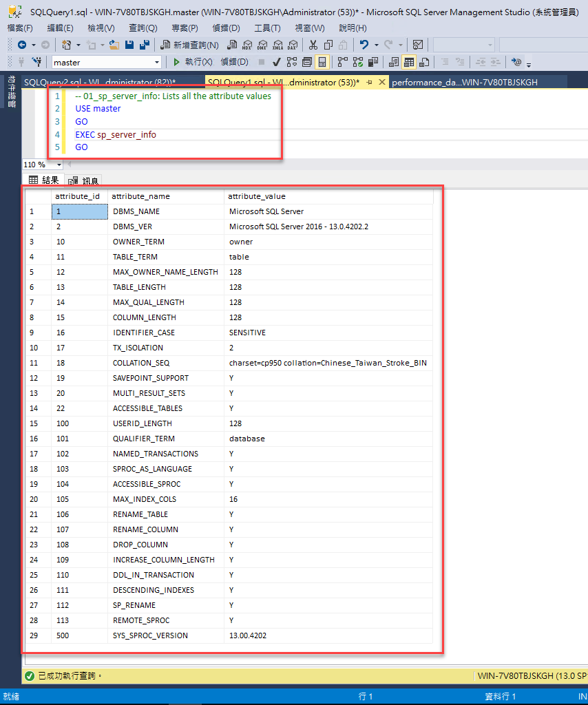Click the Copy toolbar icon
Image resolution: width=588 pixels, height=705 pixels.
click(x=328, y=45)
